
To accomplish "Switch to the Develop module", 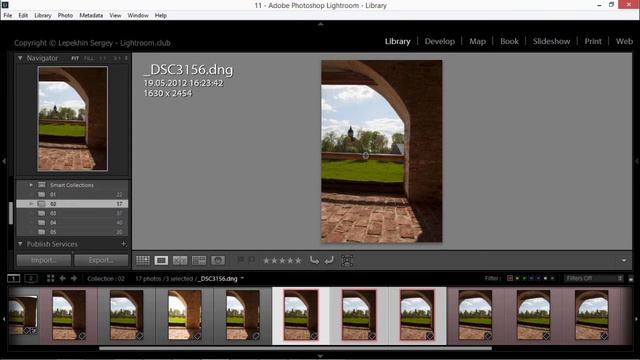I will pyautogui.click(x=440, y=41).
